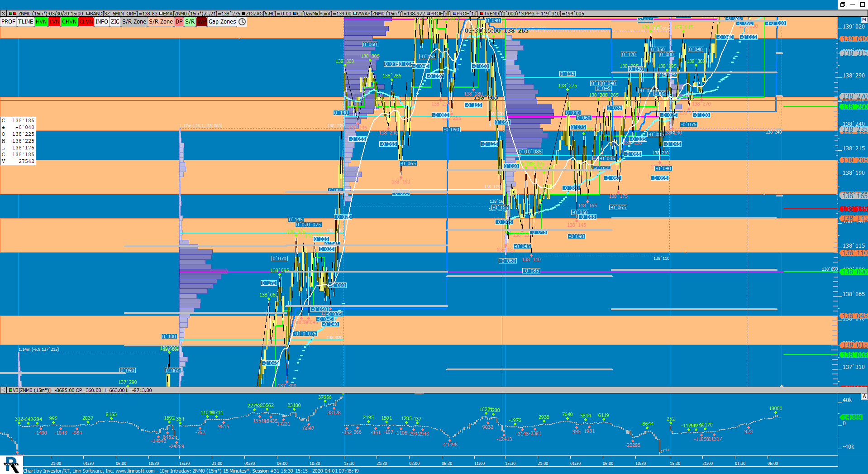Image resolution: width=868 pixels, height=474 pixels.
Task: Toggle the light green S/R button
Action: pyautogui.click(x=190, y=22)
